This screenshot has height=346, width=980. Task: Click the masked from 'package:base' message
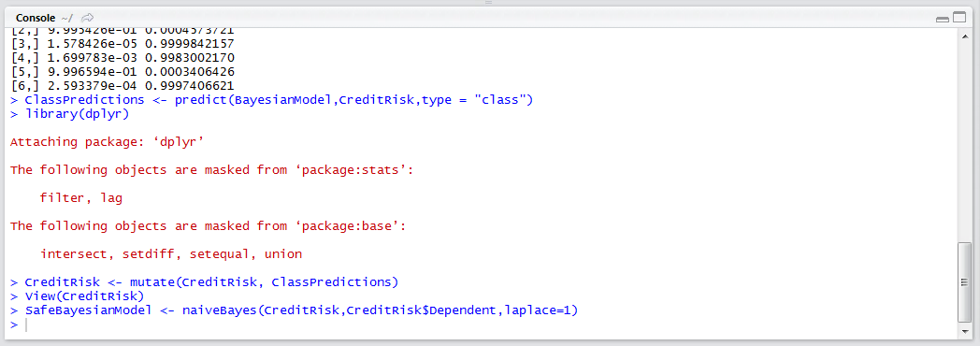pos(208,226)
